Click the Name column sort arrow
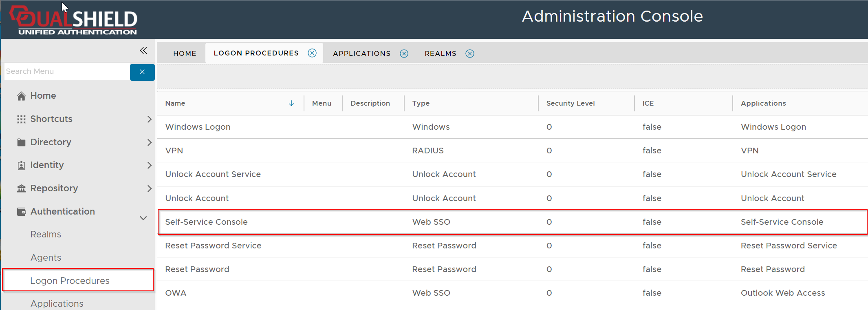The width and height of the screenshot is (868, 310). click(291, 103)
